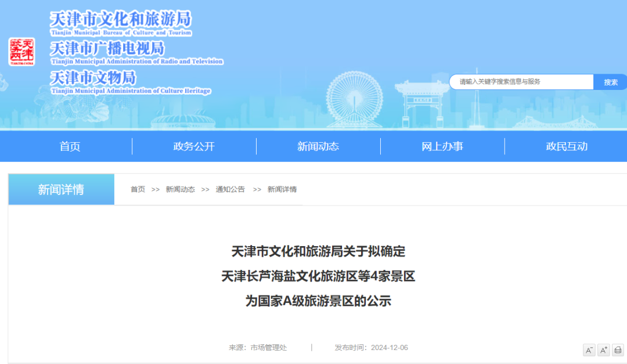Viewport: 627px width, 364px height.
Task: Click 首页 in the breadcrumb trail
Action: click(x=138, y=189)
